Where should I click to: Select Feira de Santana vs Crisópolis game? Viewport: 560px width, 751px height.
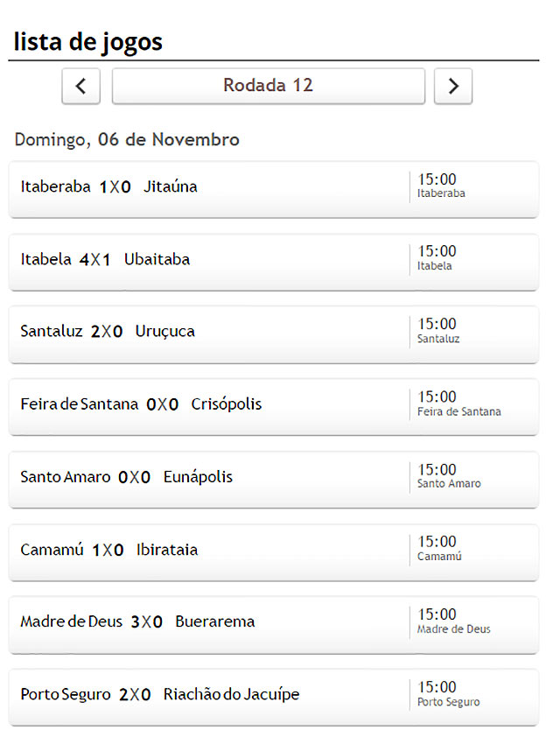(274, 408)
